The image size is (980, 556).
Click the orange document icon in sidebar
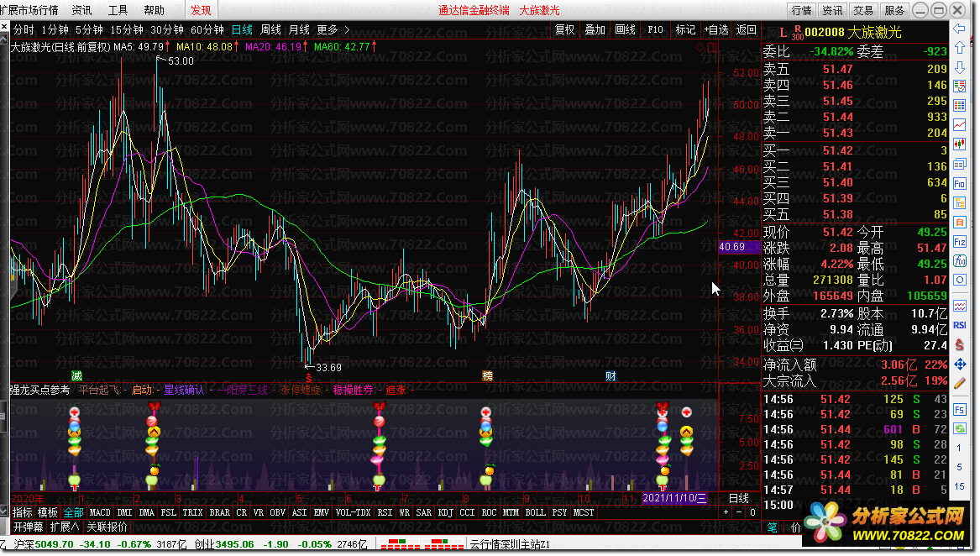coord(959,222)
